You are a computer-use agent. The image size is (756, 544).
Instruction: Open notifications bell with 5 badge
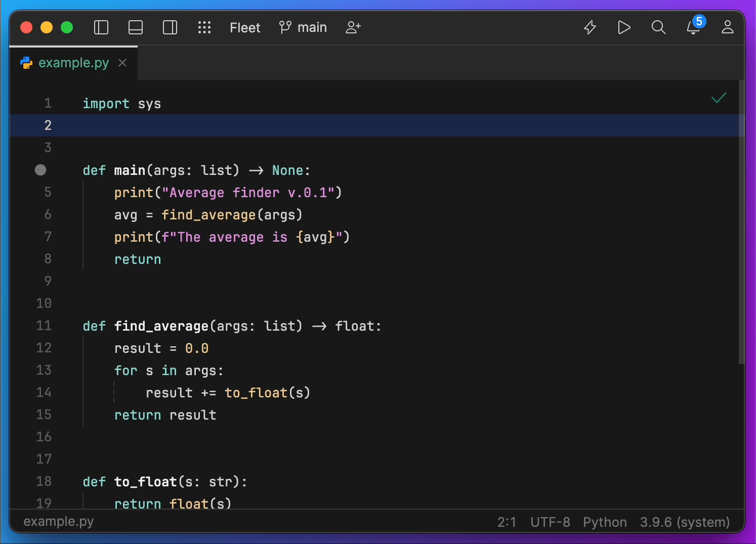(x=693, y=27)
